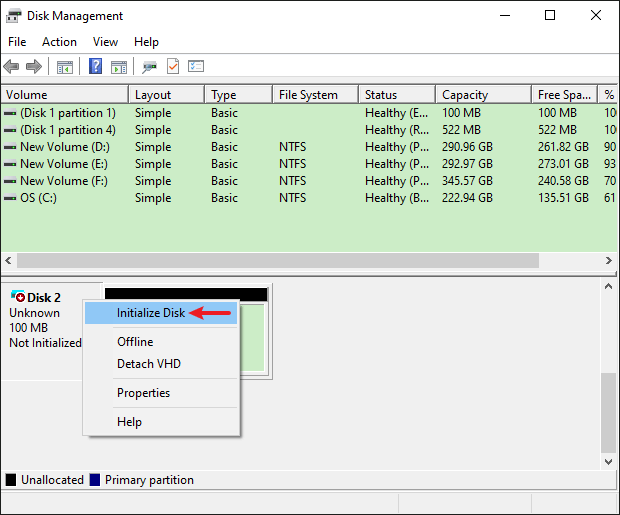Click the "135.51 GB" free space cell
The image size is (620, 515).
tap(563, 198)
